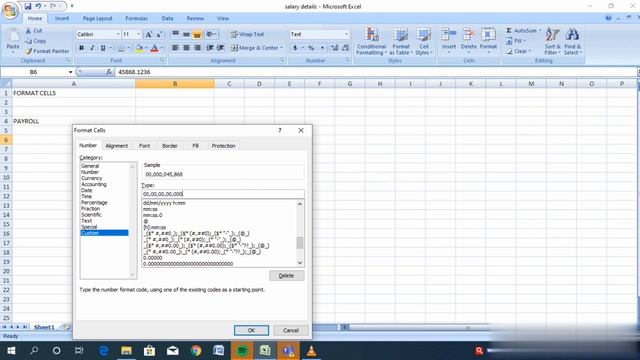Toggle Wrap Text

click(x=247, y=35)
